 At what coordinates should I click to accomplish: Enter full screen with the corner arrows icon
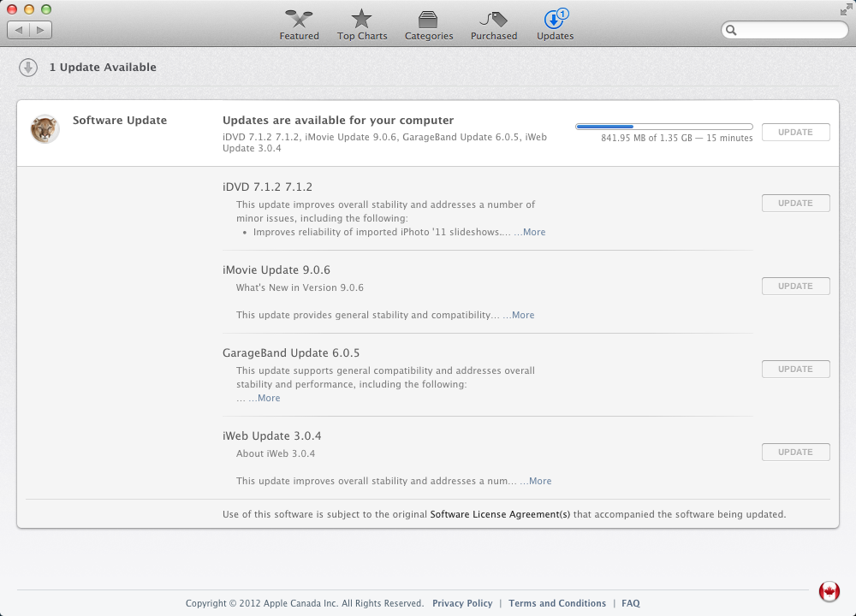847,9
